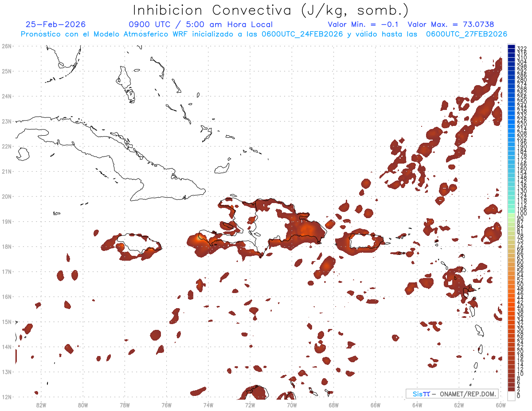Click the 0 value on the color scale
The image size is (532, 411).
(519, 396)
